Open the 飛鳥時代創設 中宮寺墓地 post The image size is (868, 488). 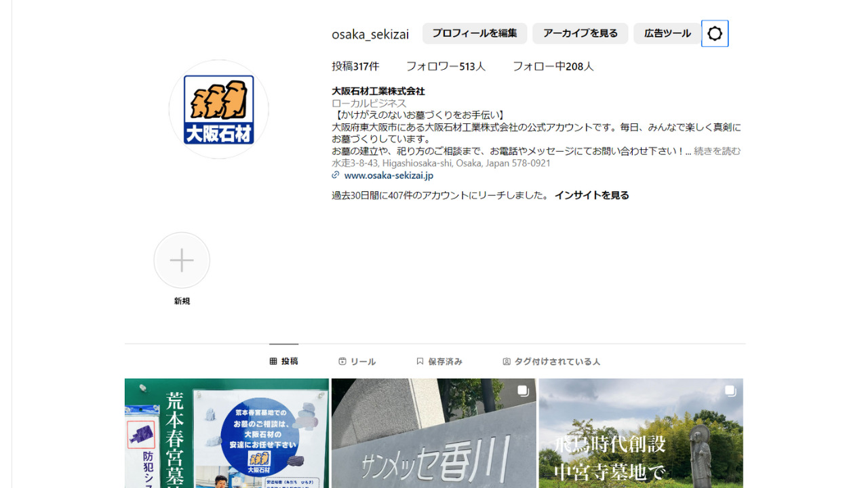coord(641,433)
